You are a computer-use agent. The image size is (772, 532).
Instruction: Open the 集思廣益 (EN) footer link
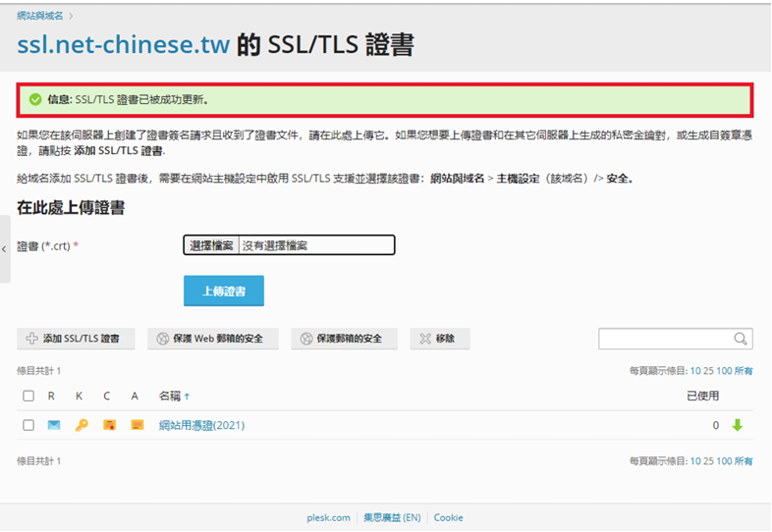click(392, 517)
